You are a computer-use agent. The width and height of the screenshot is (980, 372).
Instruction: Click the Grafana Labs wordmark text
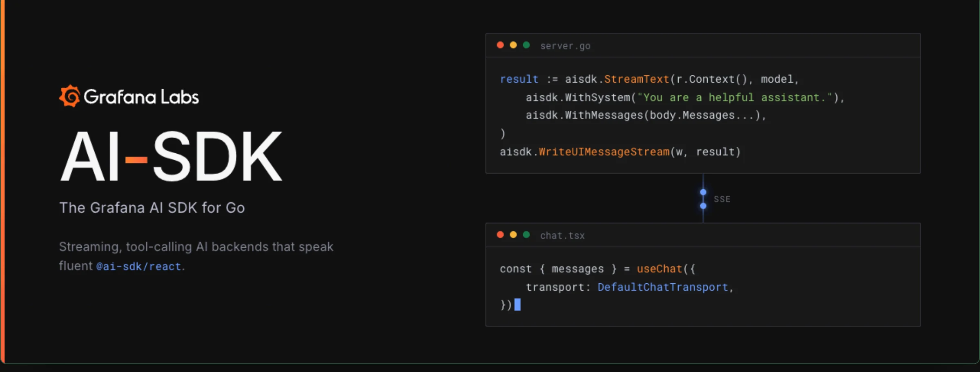[141, 97]
